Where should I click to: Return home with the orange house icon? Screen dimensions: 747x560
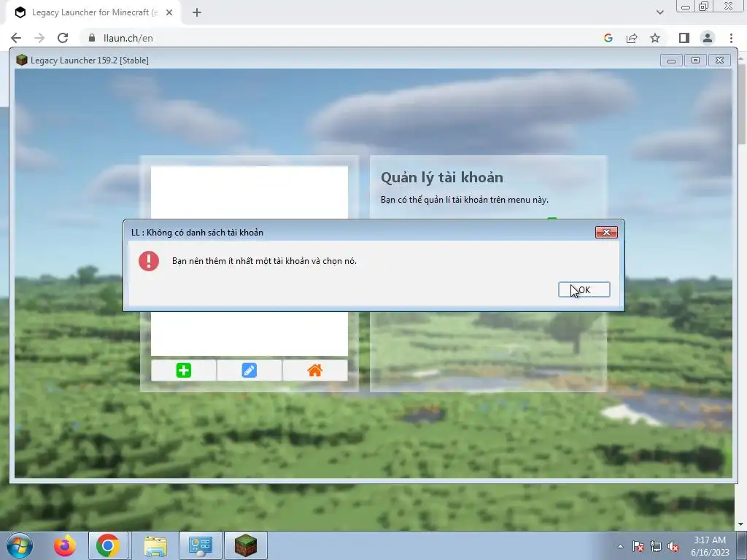(x=315, y=370)
